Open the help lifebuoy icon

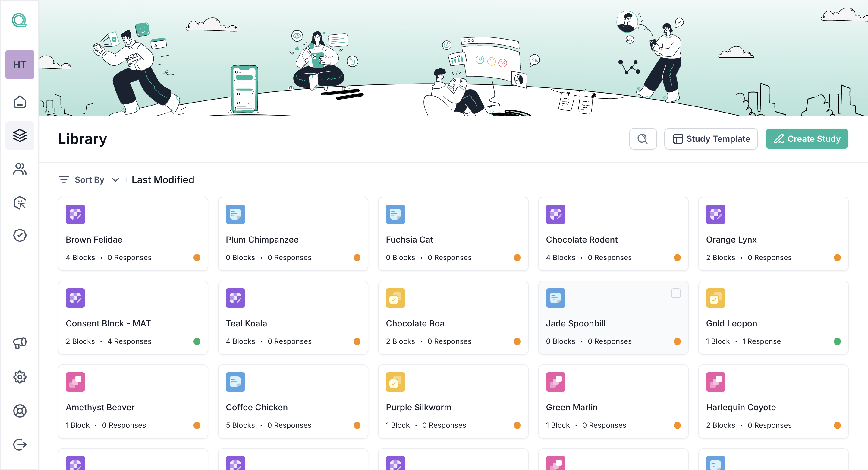[x=20, y=411]
